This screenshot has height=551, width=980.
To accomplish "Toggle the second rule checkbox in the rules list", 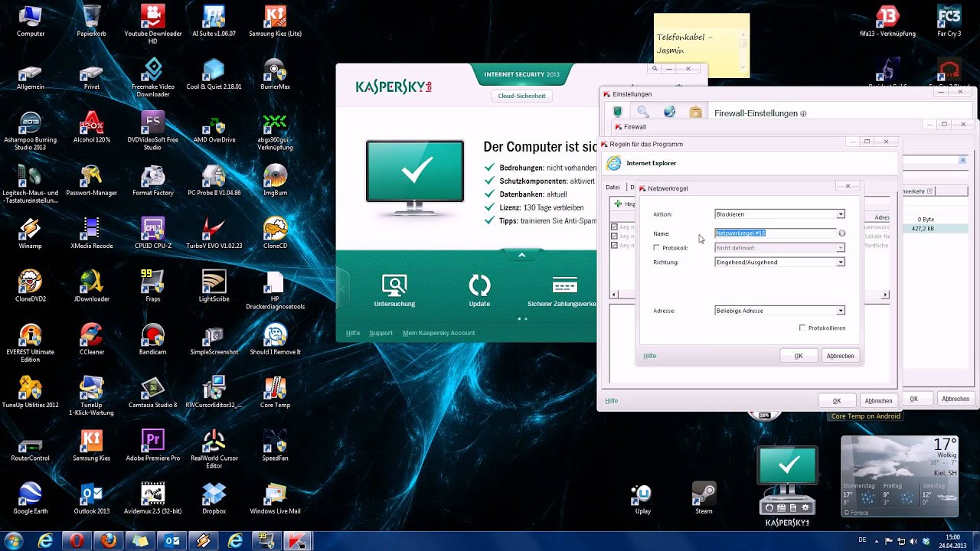I will [614, 236].
